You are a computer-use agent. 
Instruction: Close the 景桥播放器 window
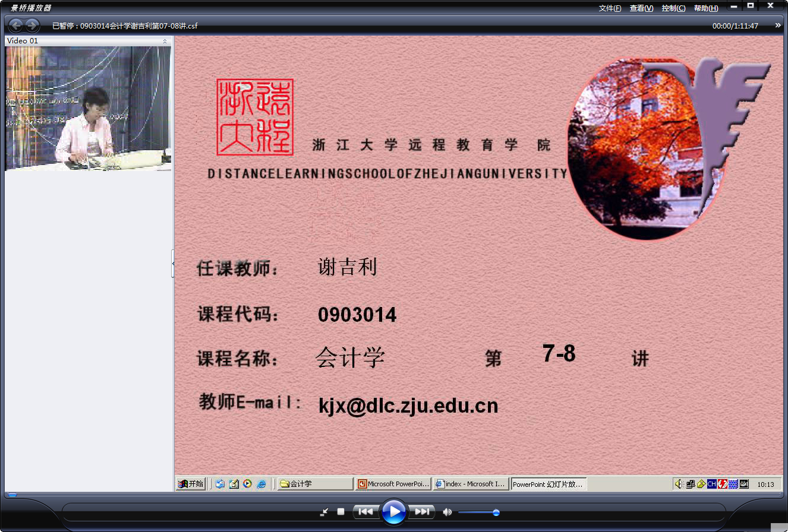771,7
